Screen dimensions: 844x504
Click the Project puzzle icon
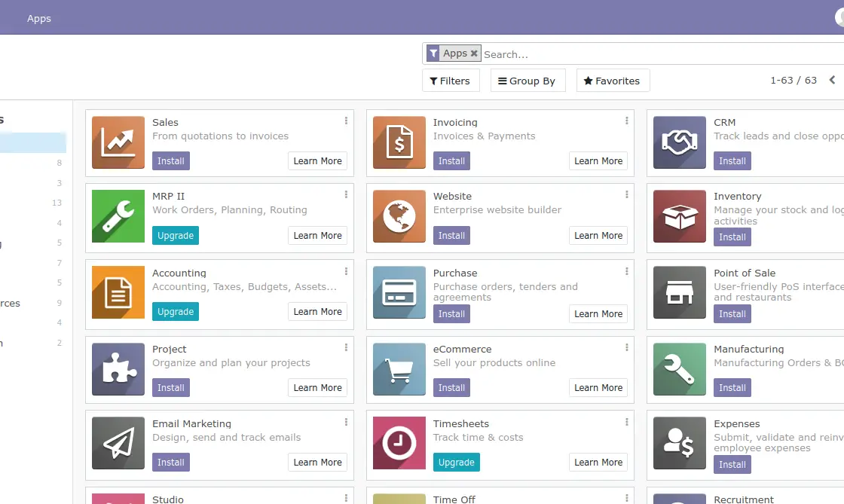coord(118,369)
